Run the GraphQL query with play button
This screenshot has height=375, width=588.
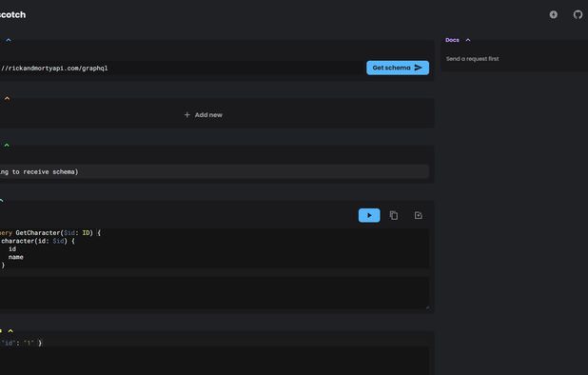[369, 215]
